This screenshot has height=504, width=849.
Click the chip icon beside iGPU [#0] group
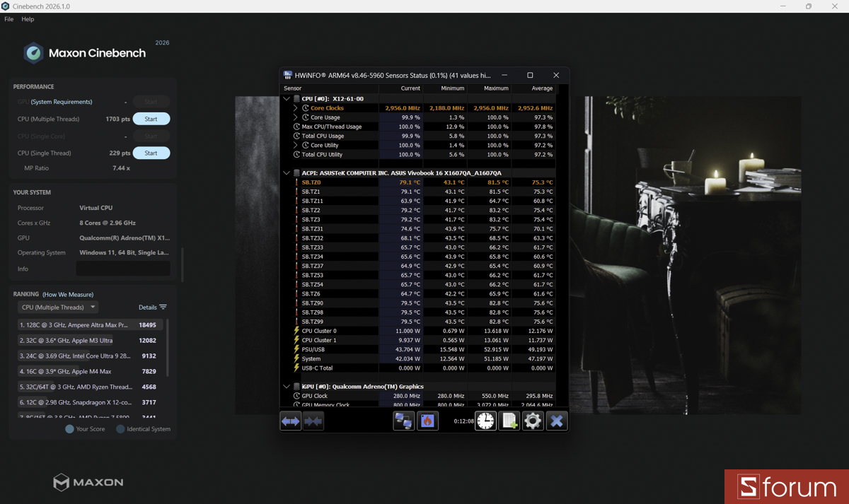coord(296,387)
